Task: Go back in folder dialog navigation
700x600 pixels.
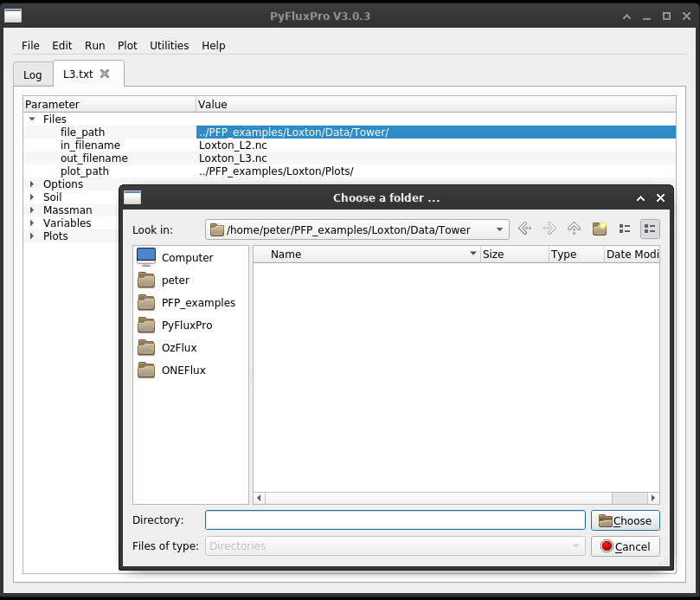Action: tap(524, 229)
